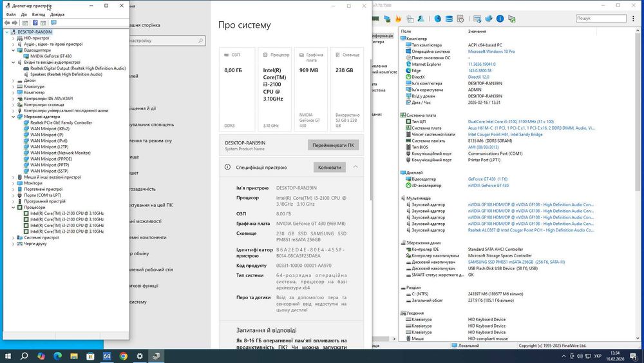The width and height of the screenshot is (644, 363).
Task: Click the Asus H61M-C motherboard link
Action: point(531,128)
